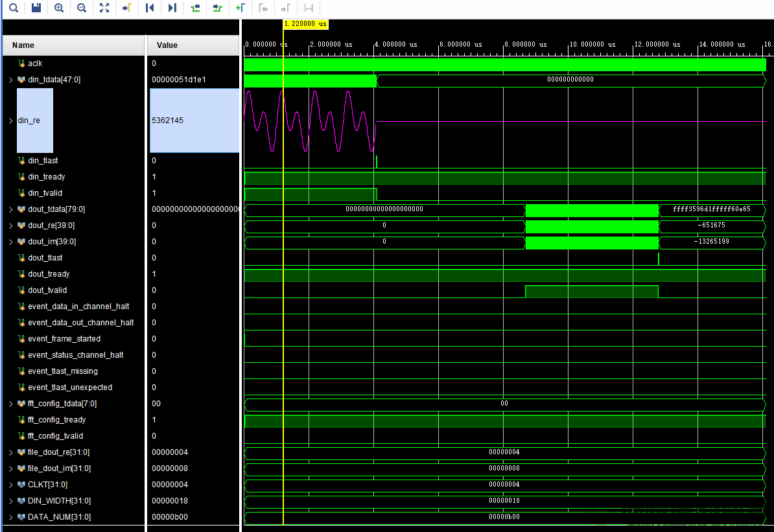Click the yellow cursor time marker

coord(305,24)
